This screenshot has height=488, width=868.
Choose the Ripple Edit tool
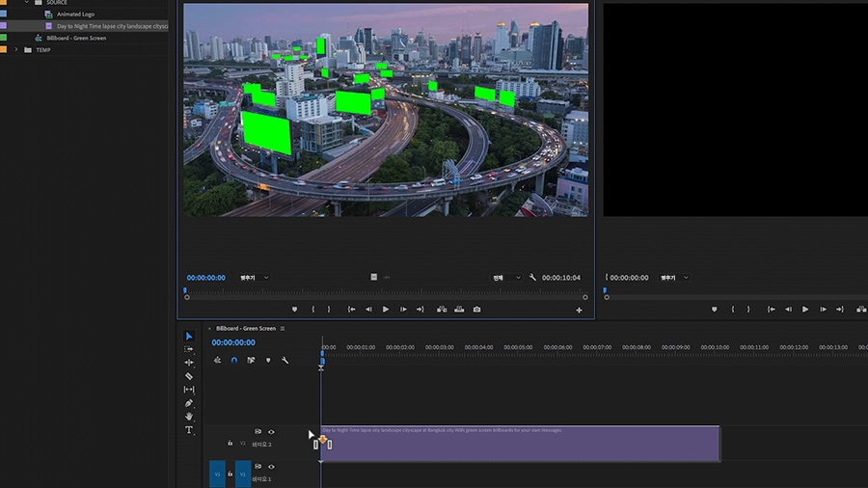coord(189,363)
